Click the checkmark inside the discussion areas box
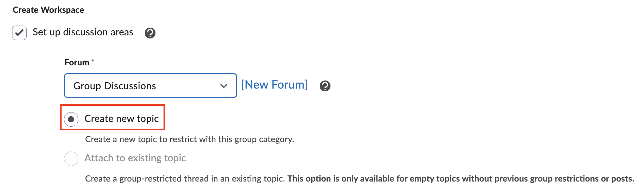The width and height of the screenshot is (644, 194). (x=20, y=33)
